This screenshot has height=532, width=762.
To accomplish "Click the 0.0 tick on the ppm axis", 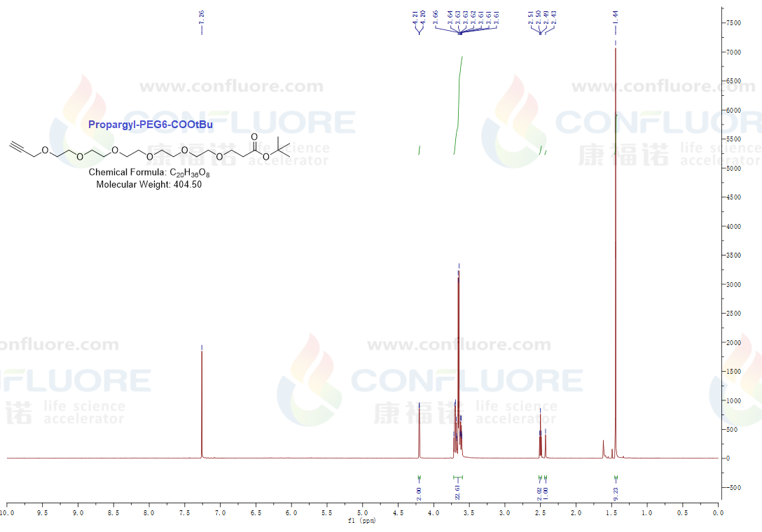I will coord(718,513).
